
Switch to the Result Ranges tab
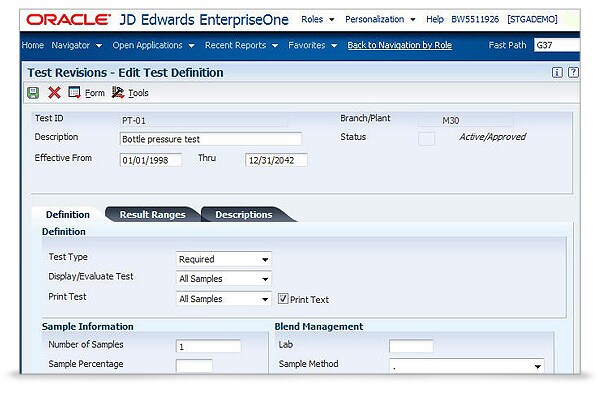[152, 214]
